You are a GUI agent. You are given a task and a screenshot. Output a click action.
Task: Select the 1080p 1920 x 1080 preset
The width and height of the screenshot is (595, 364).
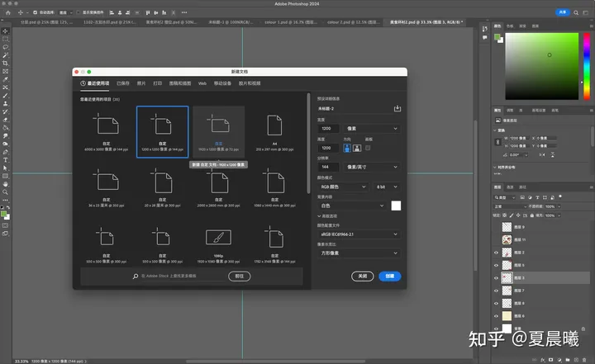click(x=218, y=243)
